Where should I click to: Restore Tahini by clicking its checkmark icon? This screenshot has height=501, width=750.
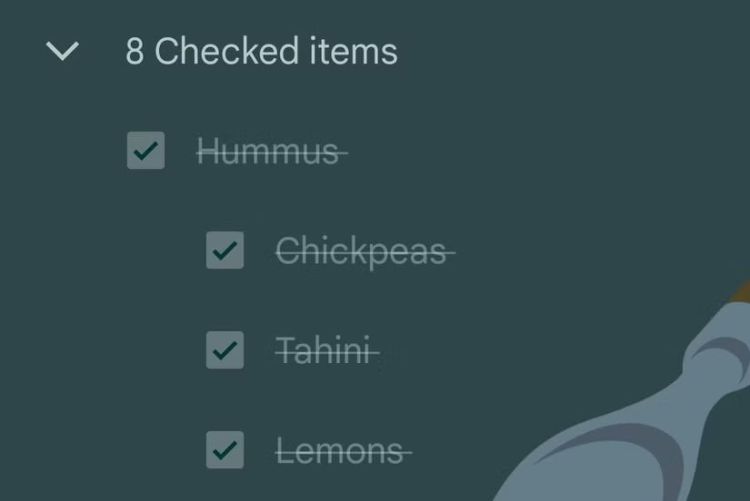click(x=225, y=350)
